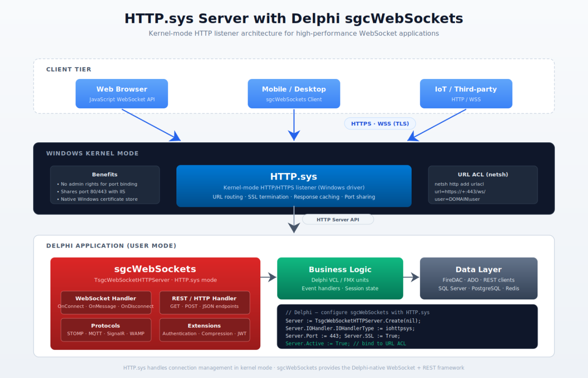
Task: Click the green Business Logic block
Action: click(340, 278)
